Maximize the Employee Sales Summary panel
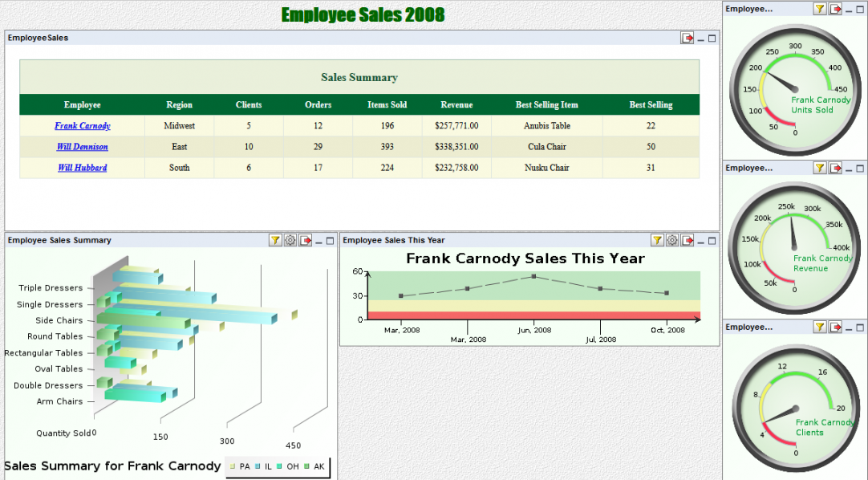The height and width of the screenshot is (480, 868). (x=330, y=240)
